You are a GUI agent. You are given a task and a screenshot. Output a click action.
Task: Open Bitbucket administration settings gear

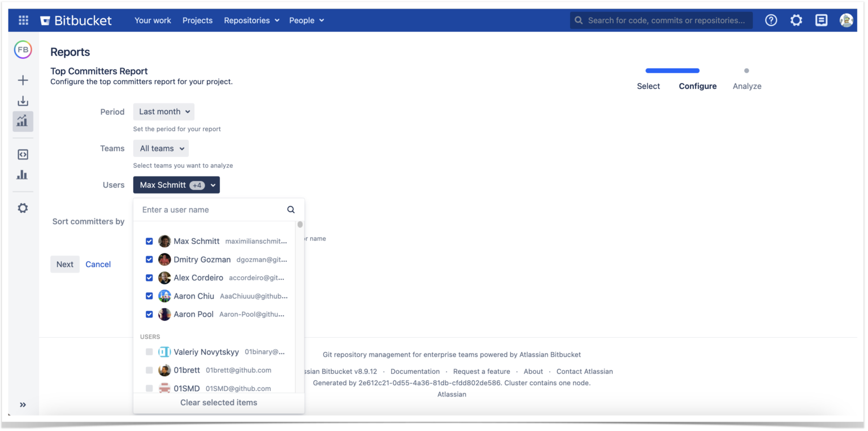point(796,20)
